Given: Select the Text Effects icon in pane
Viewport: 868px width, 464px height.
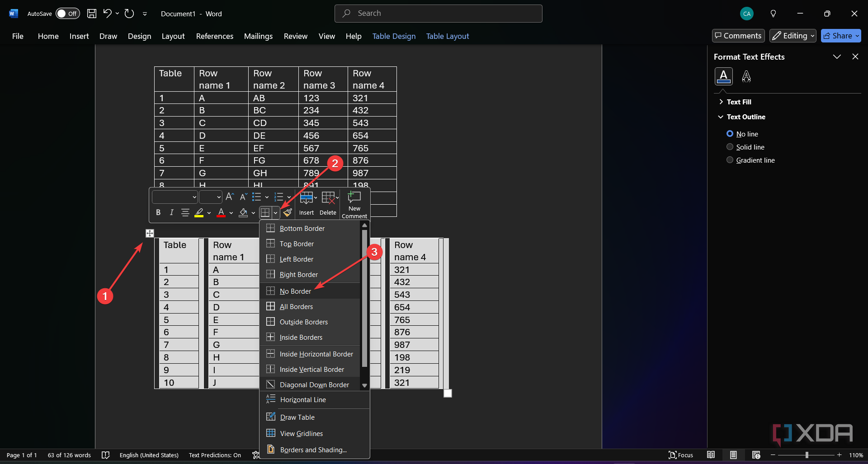Looking at the screenshot, I should click(746, 76).
